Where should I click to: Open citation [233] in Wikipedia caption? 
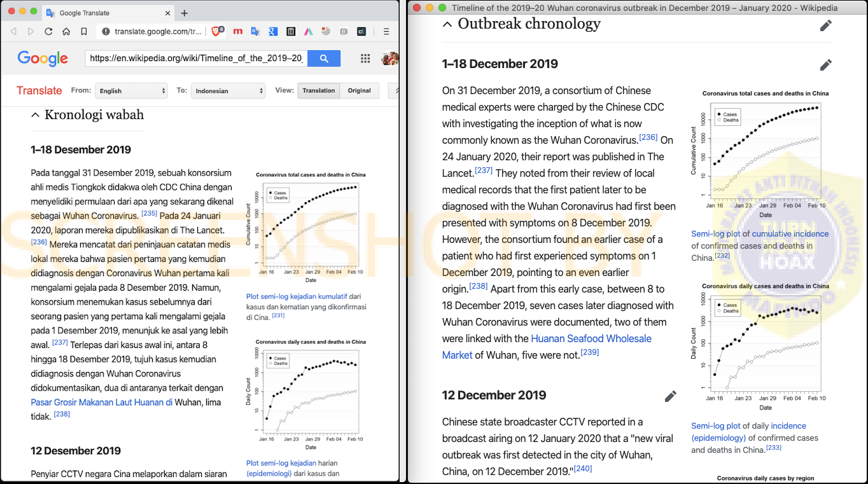click(x=774, y=447)
